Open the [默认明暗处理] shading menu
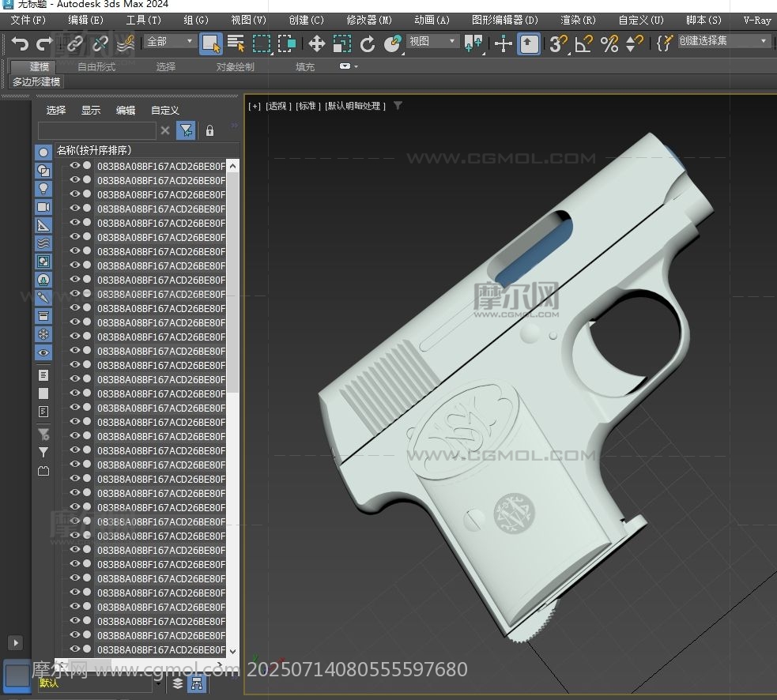The image size is (777, 700). pyautogui.click(x=355, y=106)
